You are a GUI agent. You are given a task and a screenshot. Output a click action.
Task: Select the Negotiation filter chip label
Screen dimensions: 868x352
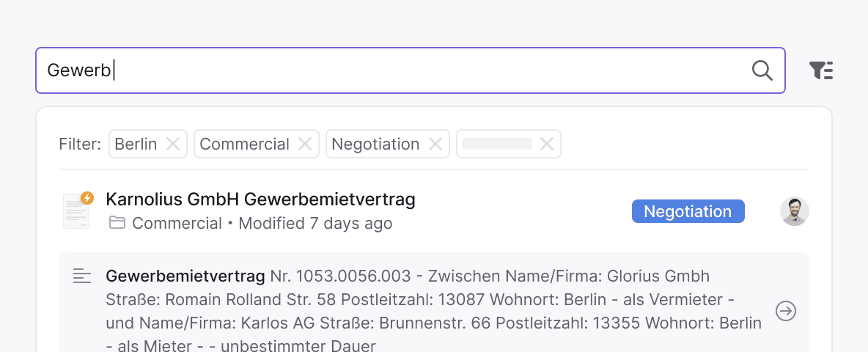point(375,144)
